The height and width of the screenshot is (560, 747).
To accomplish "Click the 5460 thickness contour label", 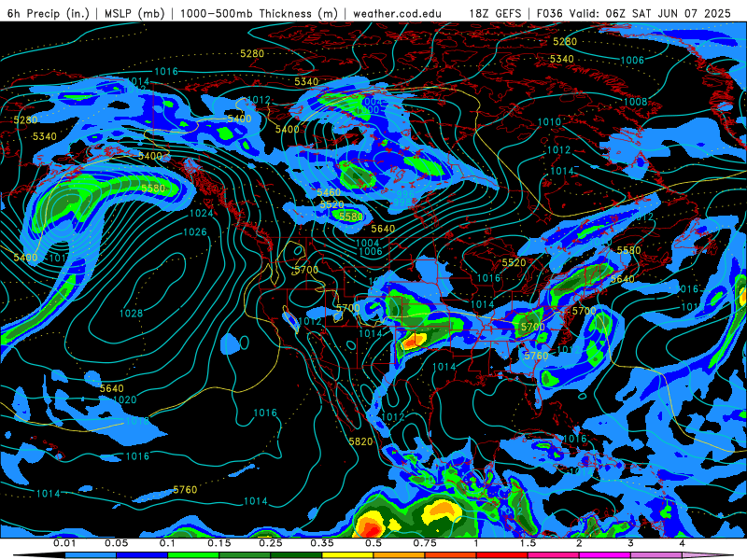I will point(329,192).
